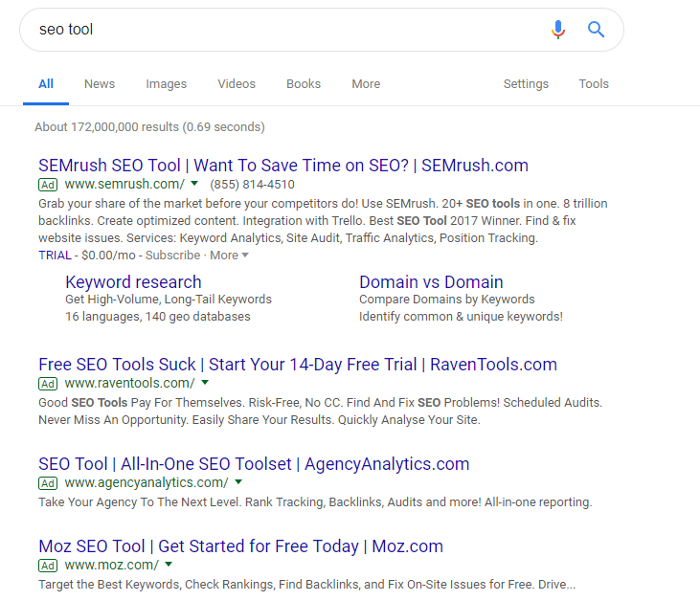The height and width of the screenshot is (601, 700).
Task: Click the Ad badge beside raventools.com
Action: tap(48, 384)
